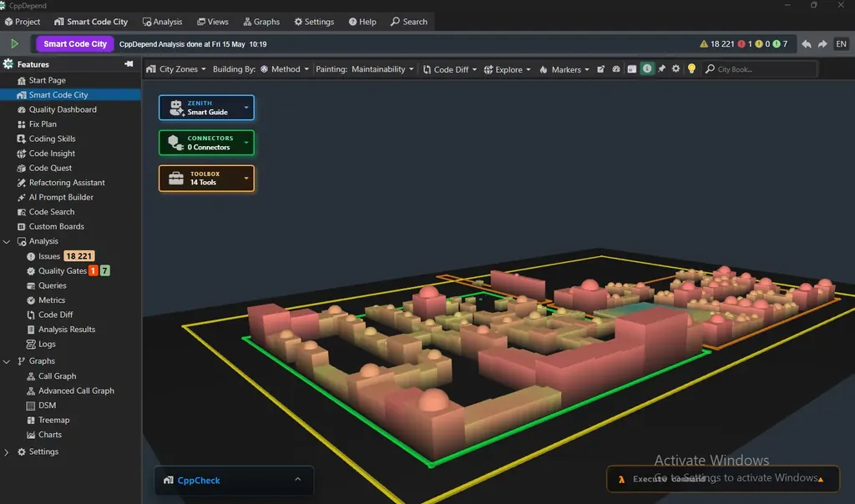Open the Markers toolbar dropdown
Image resolution: width=855 pixels, height=504 pixels.
click(x=564, y=69)
